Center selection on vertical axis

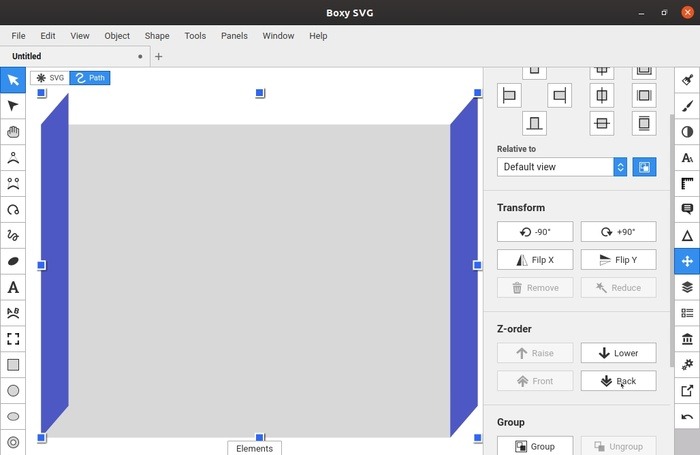602,95
